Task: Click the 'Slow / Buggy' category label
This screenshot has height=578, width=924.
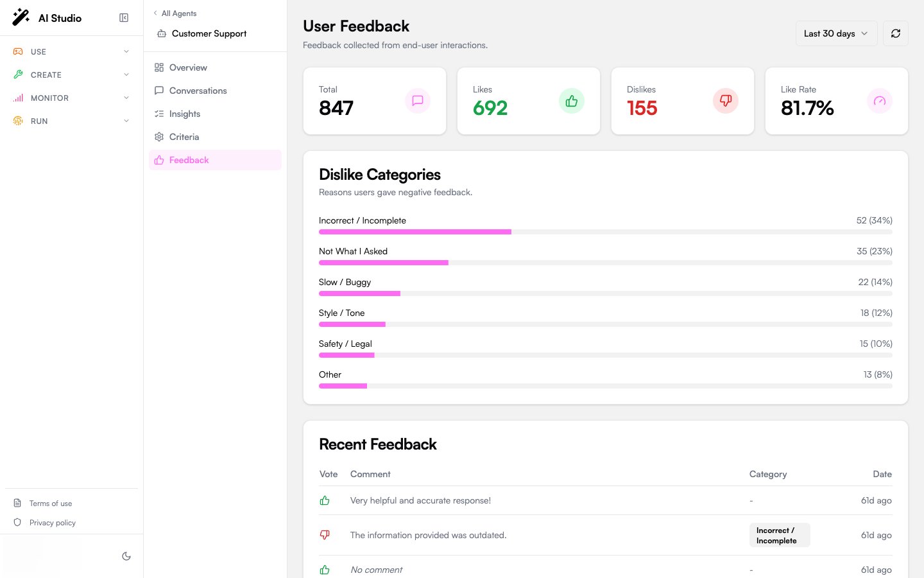Action: (345, 282)
